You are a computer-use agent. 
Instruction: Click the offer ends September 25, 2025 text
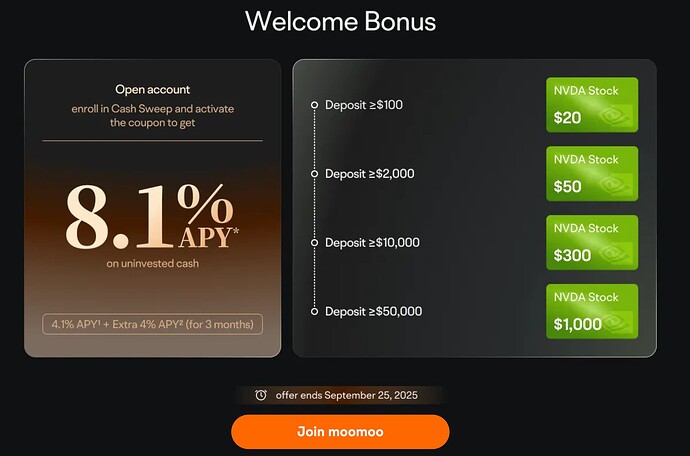tap(347, 395)
